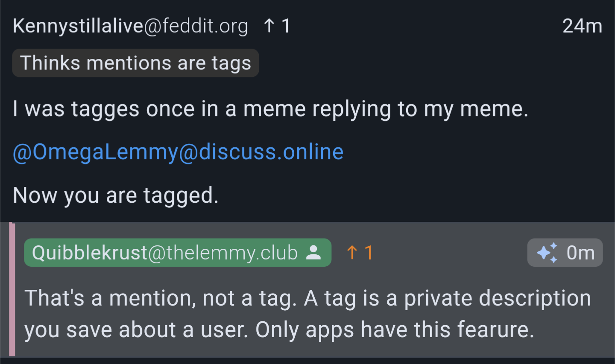Screen dimensions: 615x364
Task: Click the orange score 1 on Quibblekrust's reply
Action: (x=369, y=253)
